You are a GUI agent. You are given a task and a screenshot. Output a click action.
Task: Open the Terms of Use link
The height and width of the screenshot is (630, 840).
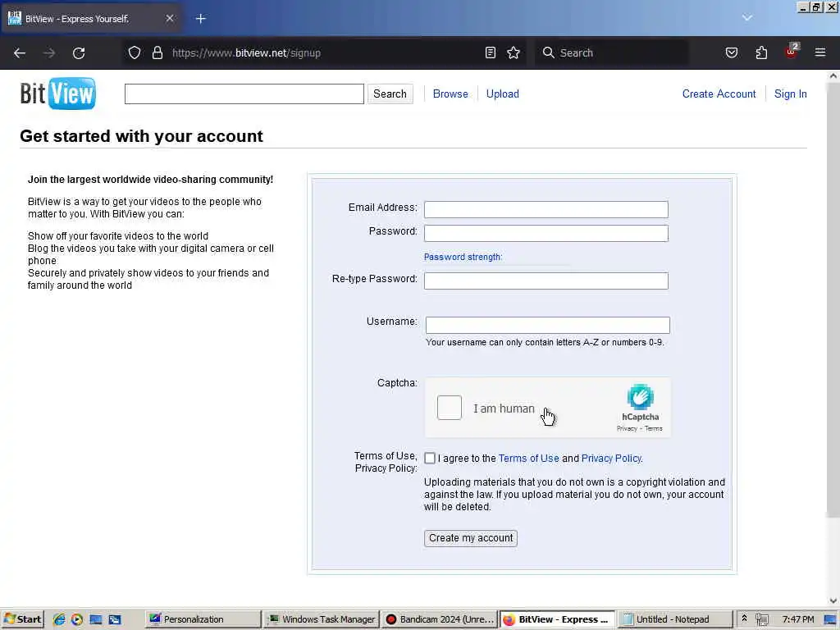click(x=529, y=458)
